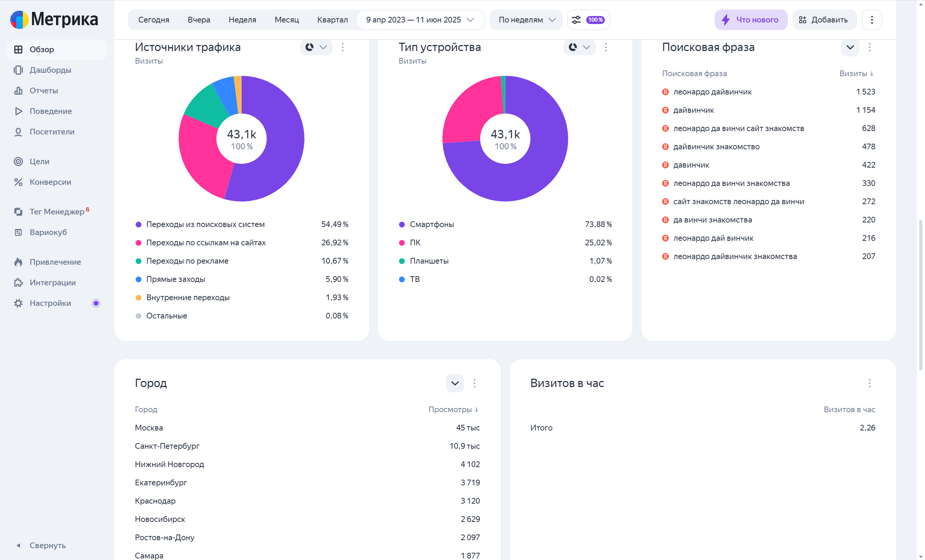Click the Что нового button
Viewport: 925px width, 560px height.
[750, 20]
